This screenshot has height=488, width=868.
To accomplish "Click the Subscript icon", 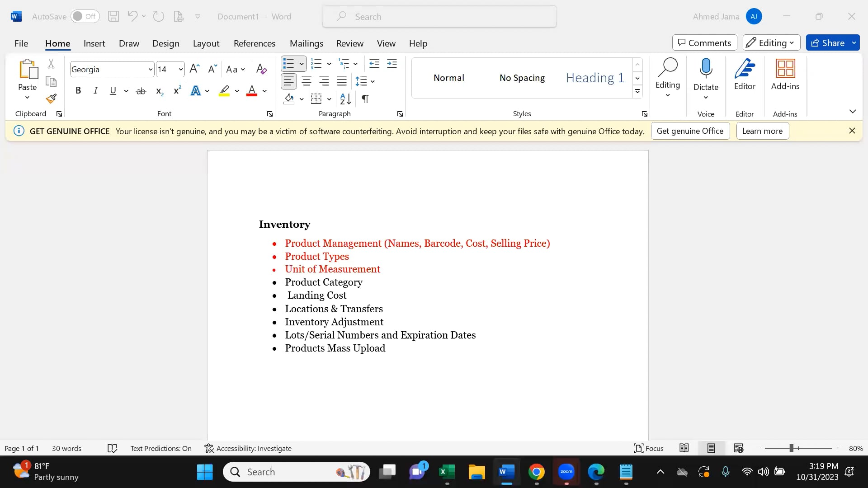I will [x=159, y=91].
